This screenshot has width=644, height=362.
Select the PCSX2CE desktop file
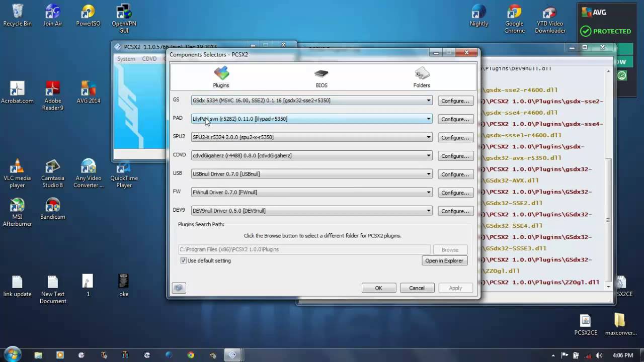tap(585, 325)
